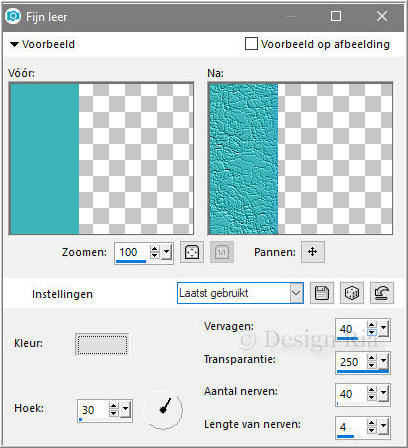Select the Pannen navigate cross-arrow button
The width and height of the screenshot is (408, 448).
pyautogui.click(x=312, y=252)
